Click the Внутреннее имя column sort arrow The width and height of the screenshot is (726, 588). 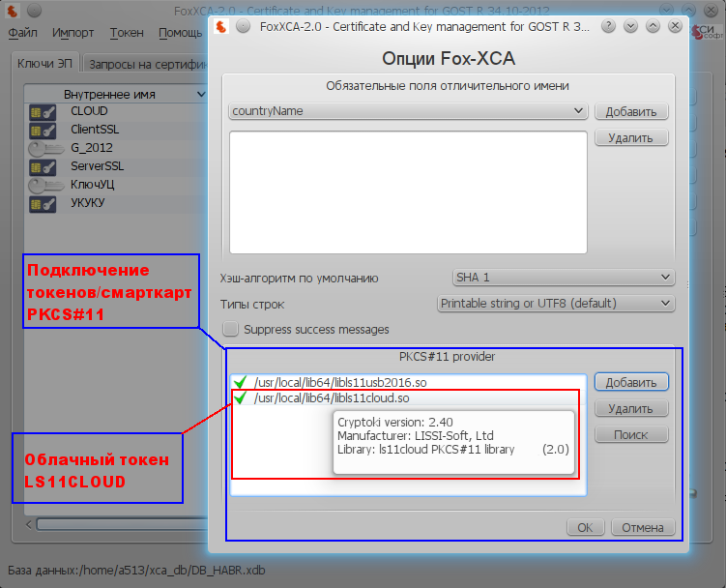click(201, 94)
